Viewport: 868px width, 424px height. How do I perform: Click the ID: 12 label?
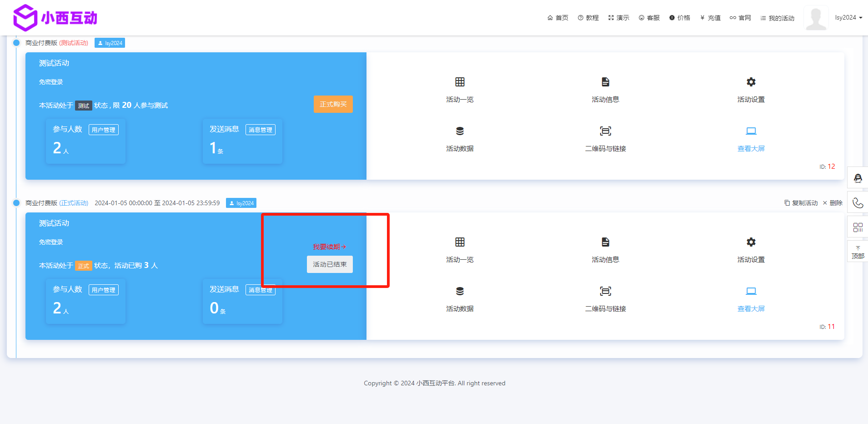(x=827, y=167)
